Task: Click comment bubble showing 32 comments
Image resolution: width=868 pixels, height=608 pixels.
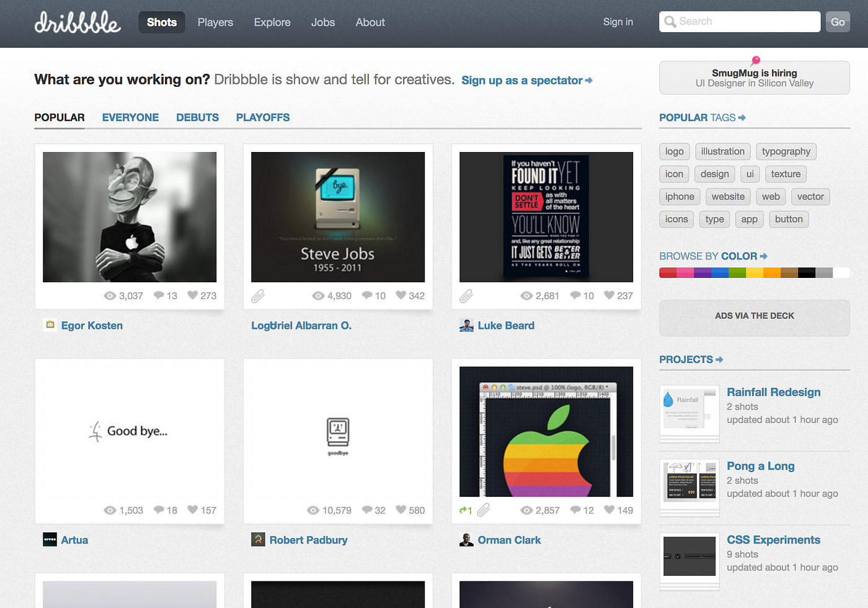Action: [367, 510]
